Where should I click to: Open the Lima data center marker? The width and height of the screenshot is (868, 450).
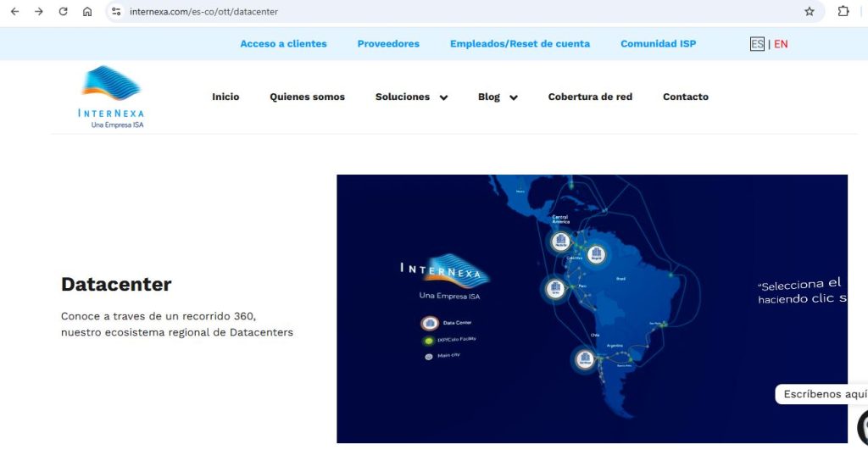coord(554,289)
